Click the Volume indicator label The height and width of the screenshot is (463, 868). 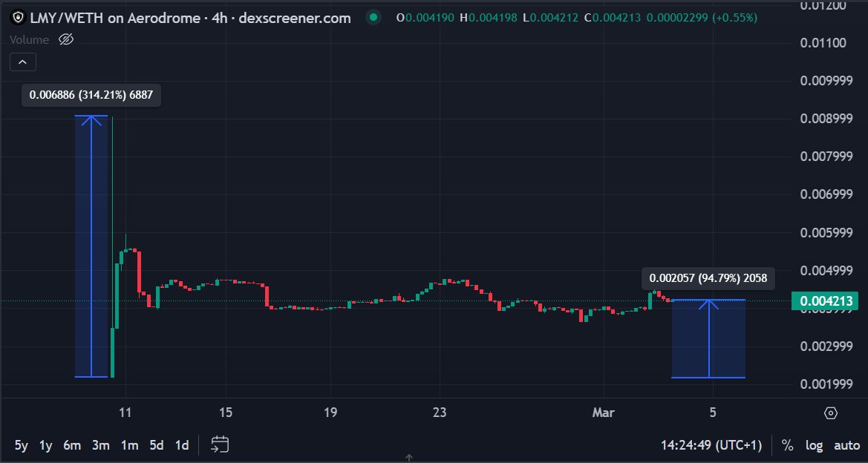30,40
